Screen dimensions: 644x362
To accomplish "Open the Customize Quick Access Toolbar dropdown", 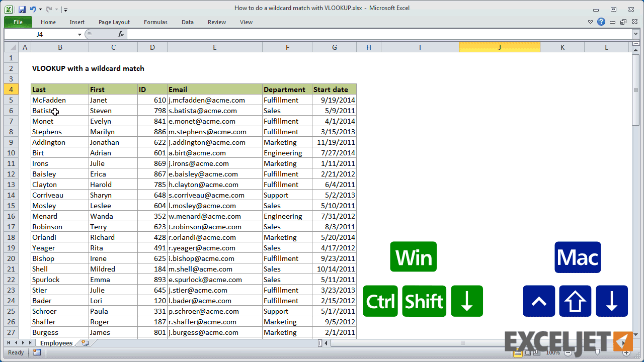I will click(66, 10).
